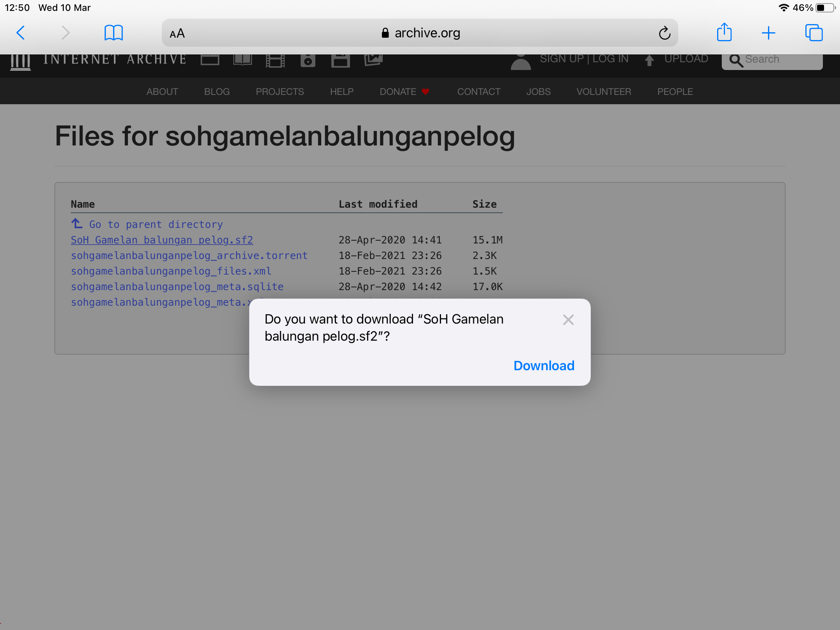Open the Texts book icon
The height and width of the screenshot is (630, 840).
coord(243,60)
